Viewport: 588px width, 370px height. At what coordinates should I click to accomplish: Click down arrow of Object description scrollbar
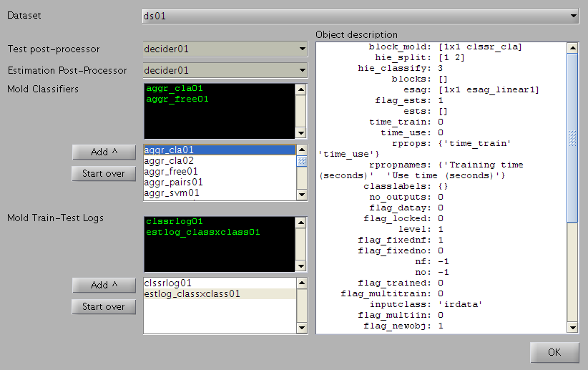coord(572,327)
